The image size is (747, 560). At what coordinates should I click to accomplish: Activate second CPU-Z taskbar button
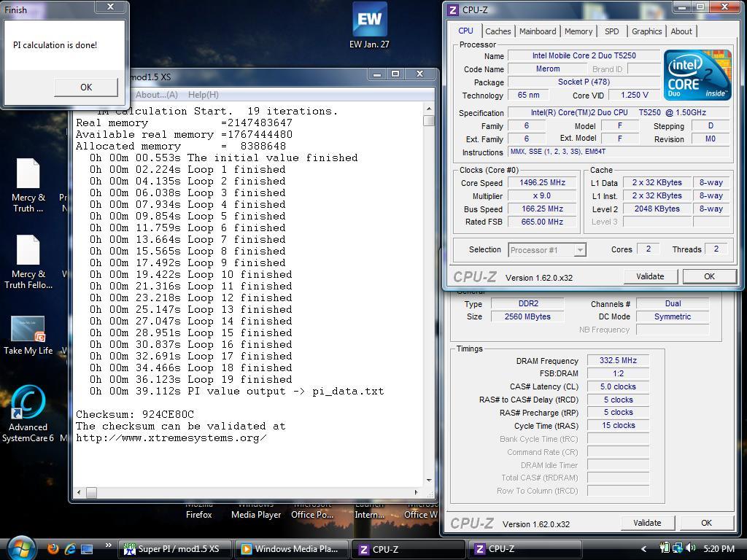click(525, 549)
